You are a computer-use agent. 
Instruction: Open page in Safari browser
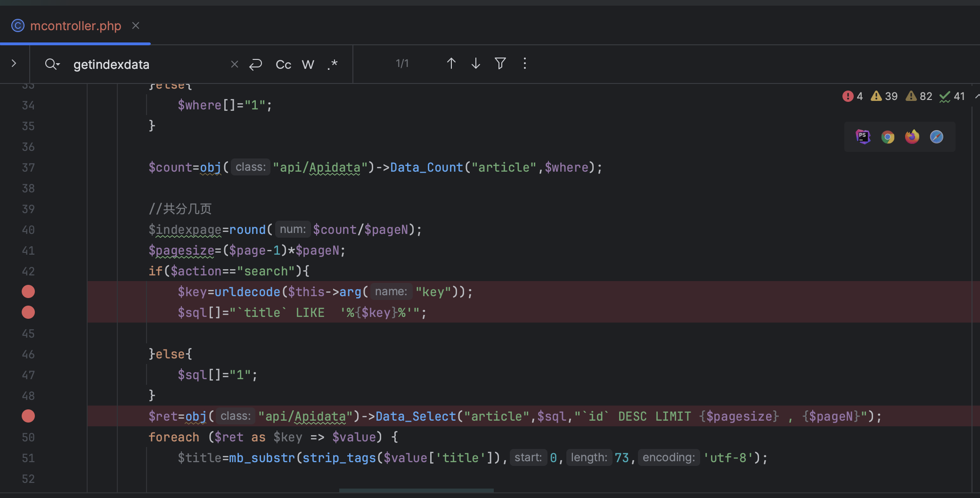937,137
